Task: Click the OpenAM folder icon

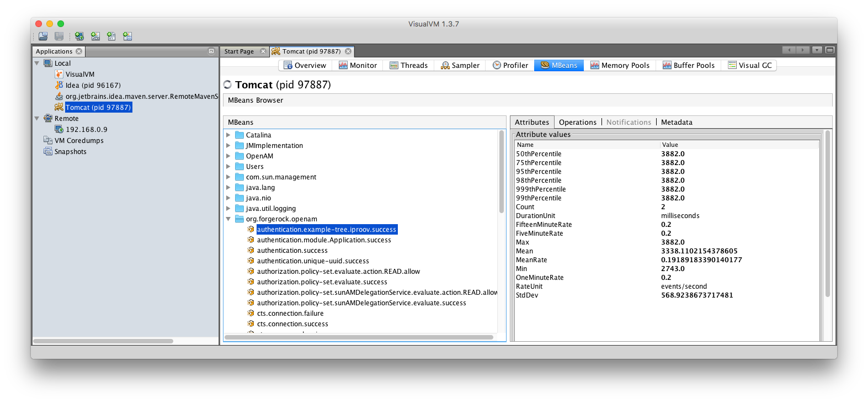Action: 239,156
